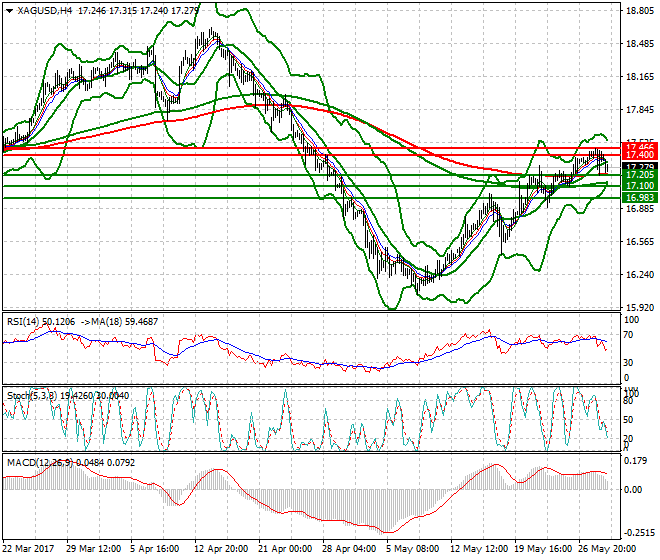Click the 5 May 08:00 time label
Image resolution: width=660 pixels, height=560 pixels.
(x=414, y=549)
